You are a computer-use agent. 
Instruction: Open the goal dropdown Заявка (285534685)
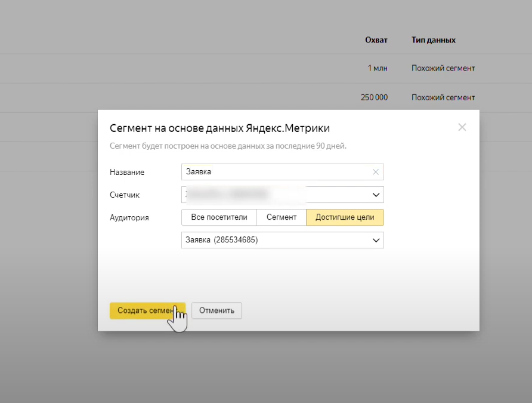pyautogui.click(x=282, y=240)
